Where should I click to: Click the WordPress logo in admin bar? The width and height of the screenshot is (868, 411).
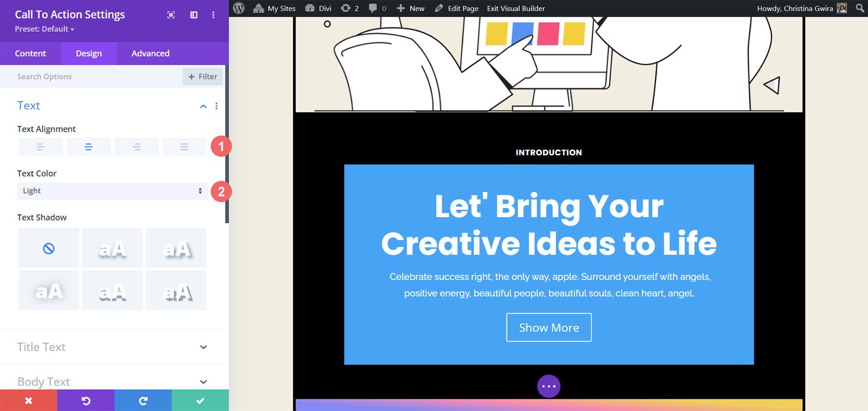(x=239, y=8)
